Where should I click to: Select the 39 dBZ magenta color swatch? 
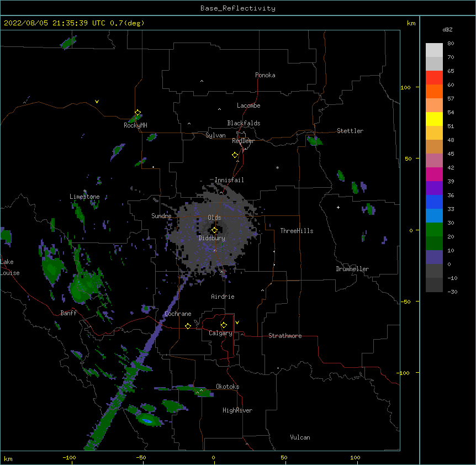(x=434, y=174)
